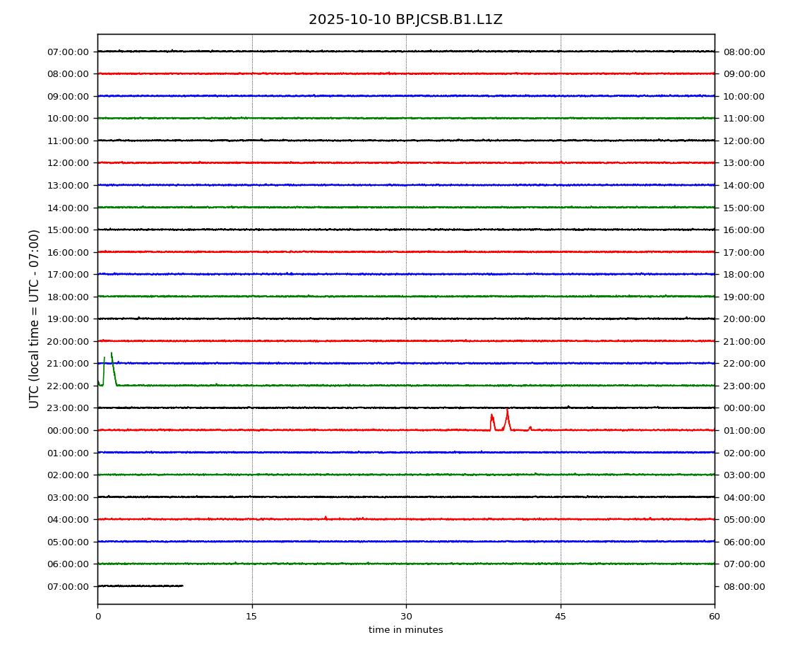Click the x-axis tick label "45"
This screenshot has width=812, height=671.
pyautogui.click(x=560, y=617)
